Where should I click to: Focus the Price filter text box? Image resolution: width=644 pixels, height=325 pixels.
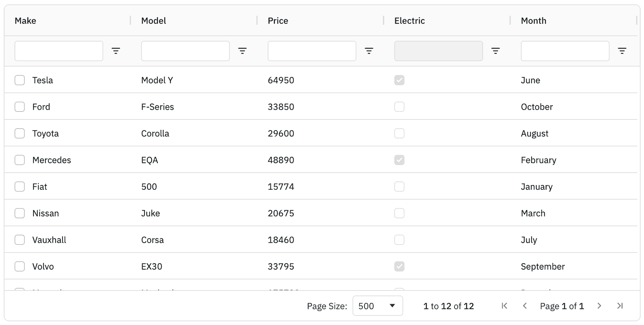pos(312,51)
